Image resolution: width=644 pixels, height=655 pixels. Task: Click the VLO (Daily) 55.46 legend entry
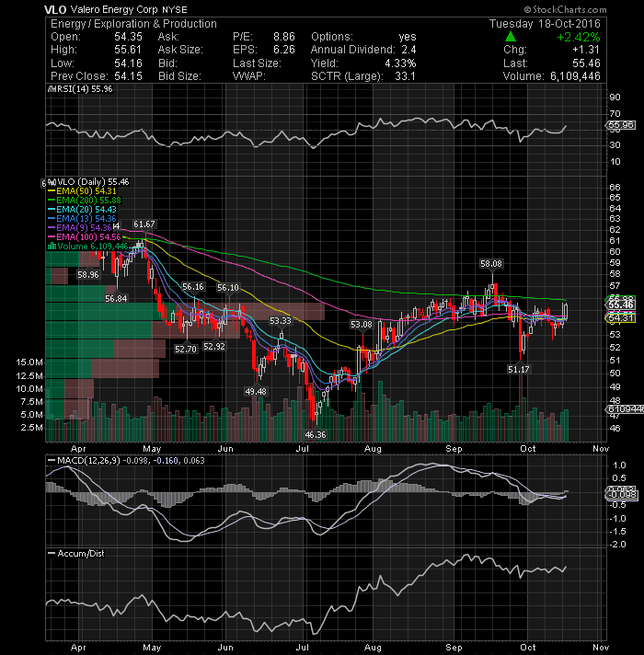(93, 182)
